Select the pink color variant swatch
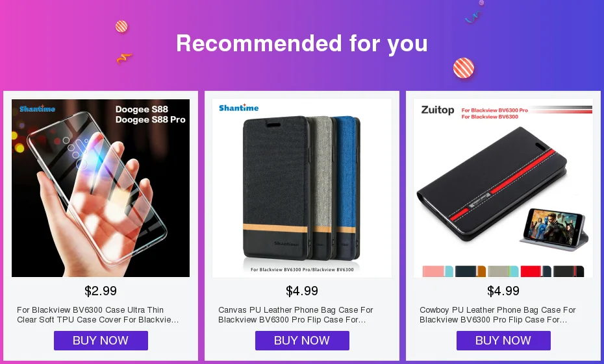 click(x=438, y=271)
